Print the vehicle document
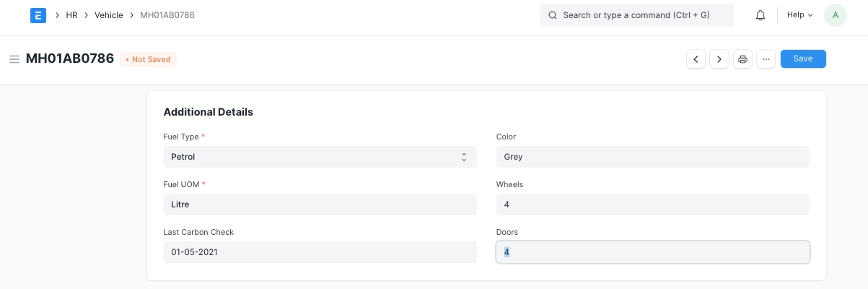 point(742,59)
